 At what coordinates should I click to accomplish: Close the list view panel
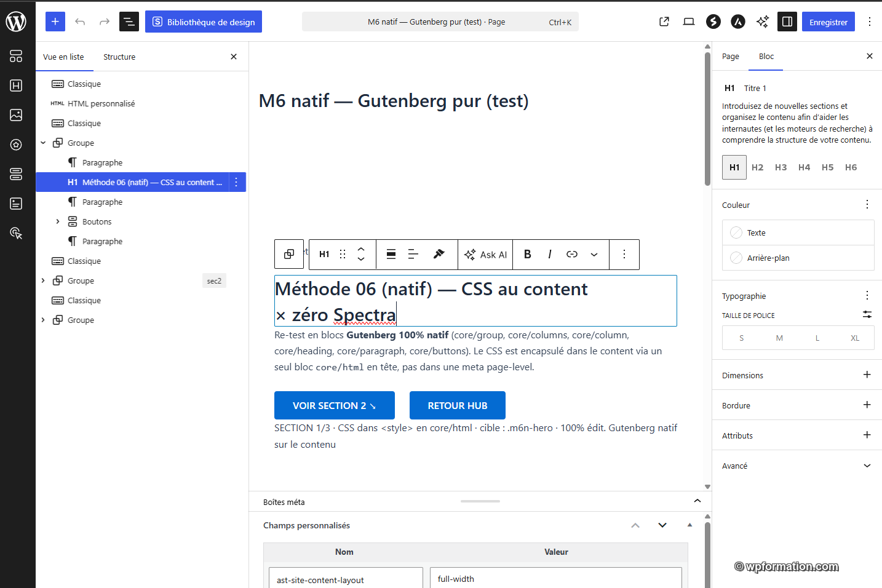(234, 57)
